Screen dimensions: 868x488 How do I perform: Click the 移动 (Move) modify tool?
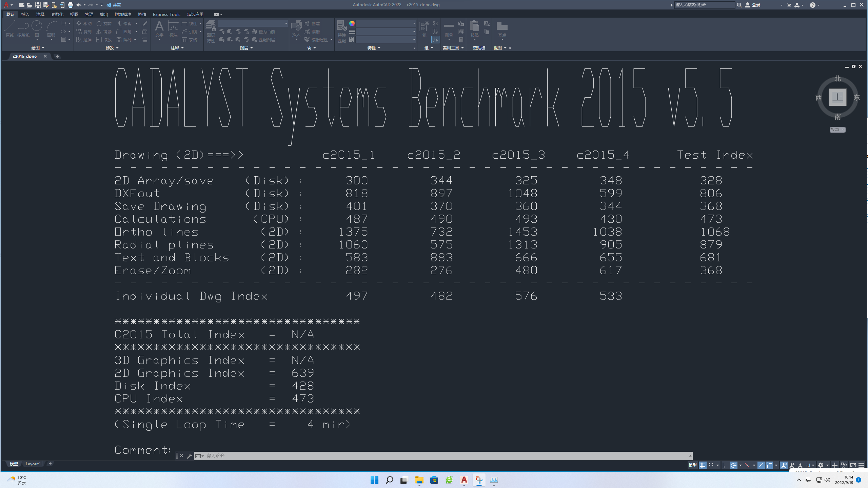(x=84, y=23)
